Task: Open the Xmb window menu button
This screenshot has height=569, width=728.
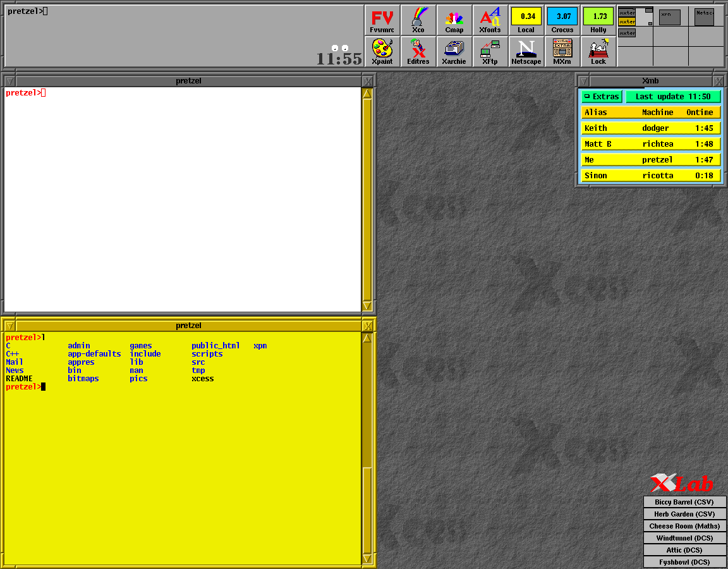Action: pos(583,81)
